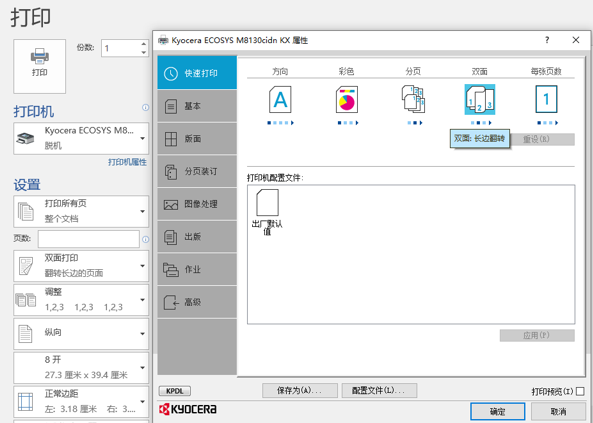Click the 确定 (OK) button
Viewport: 593px width, 423px height.
(498, 411)
